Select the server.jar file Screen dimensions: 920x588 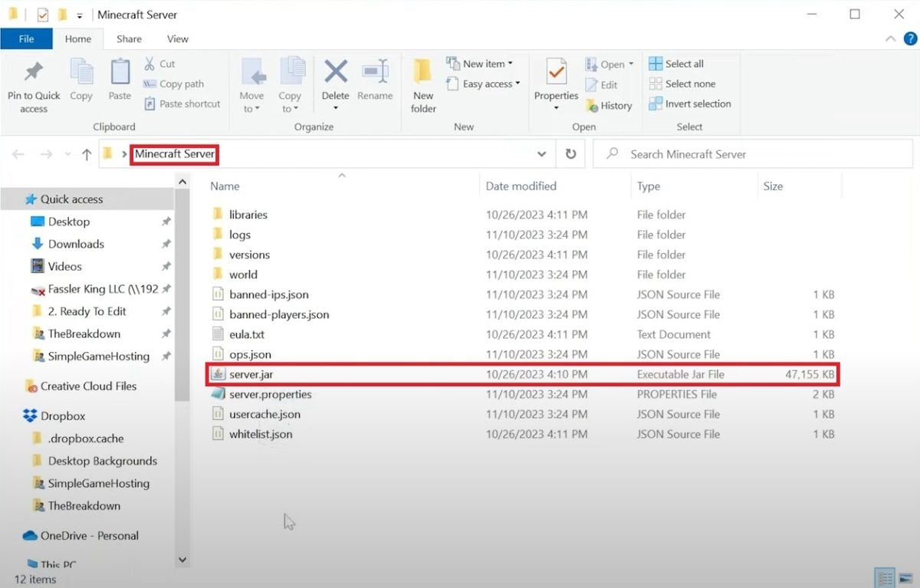(251, 374)
